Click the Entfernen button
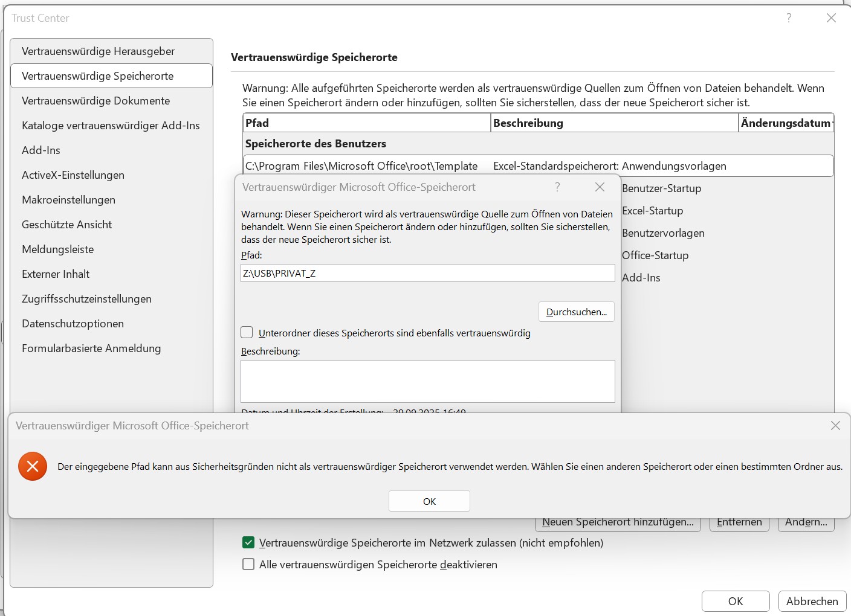The width and height of the screenshot is (851, 616). coord(739,524)
